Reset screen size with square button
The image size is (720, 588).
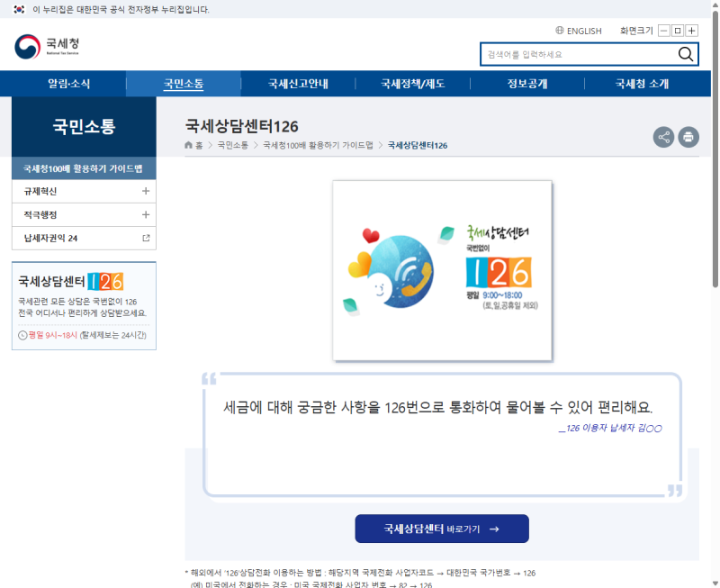pyautogui.click(x=678, y=31)
